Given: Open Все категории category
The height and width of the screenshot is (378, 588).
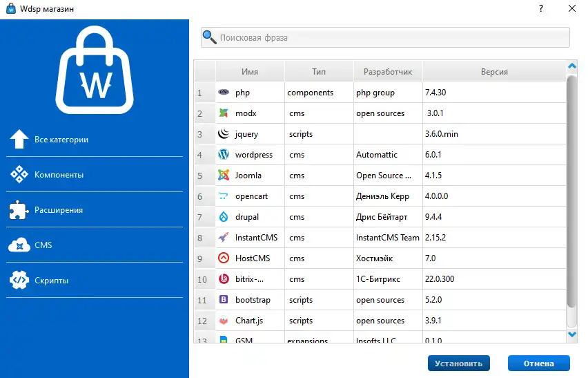Looking at the screenshot, I should pos(95,140).
